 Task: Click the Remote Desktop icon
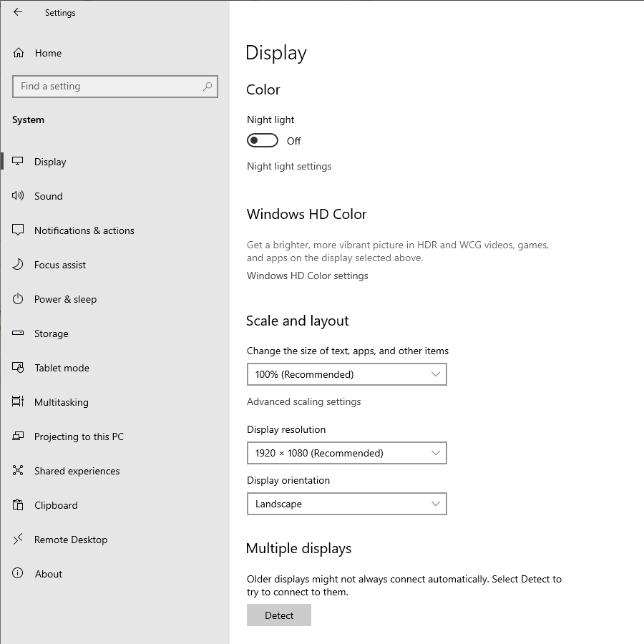18,539
